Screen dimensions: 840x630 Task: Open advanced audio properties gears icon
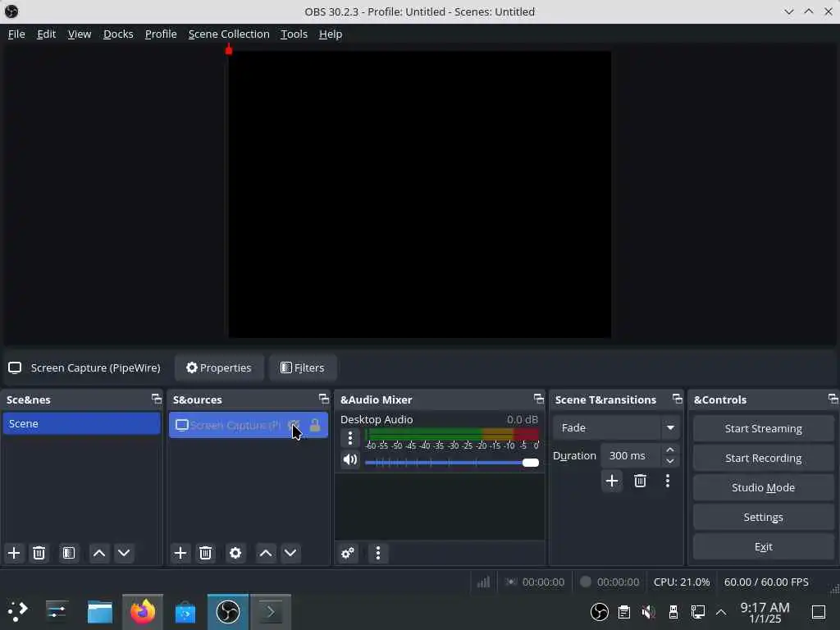point(348,553)
